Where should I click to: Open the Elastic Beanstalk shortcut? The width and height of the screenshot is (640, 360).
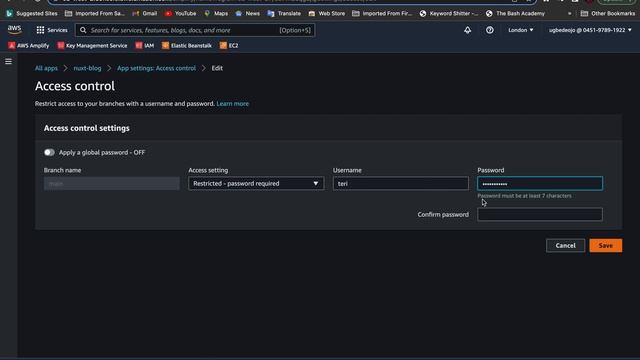click(x=187, y=46)
